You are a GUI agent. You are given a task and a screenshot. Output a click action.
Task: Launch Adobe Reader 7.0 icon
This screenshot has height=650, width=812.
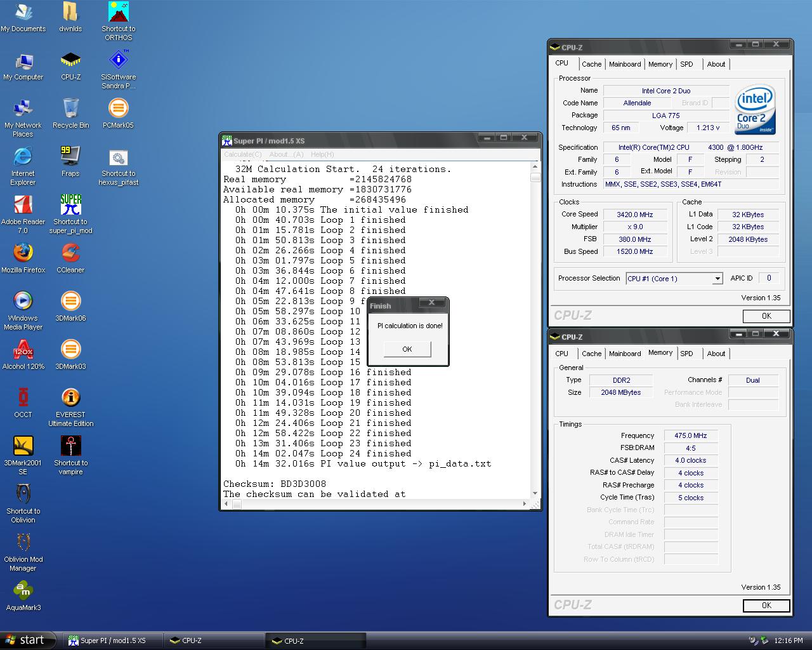(23, 214)
